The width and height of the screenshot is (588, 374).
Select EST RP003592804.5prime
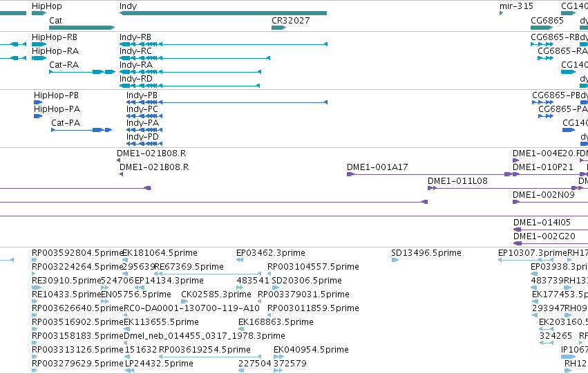(77, 253)
